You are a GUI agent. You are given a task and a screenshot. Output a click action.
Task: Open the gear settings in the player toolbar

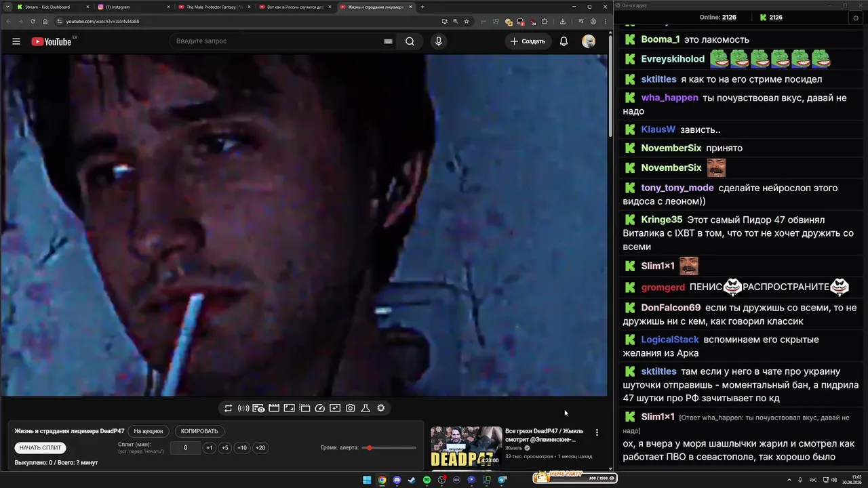[x=381, y=408]
